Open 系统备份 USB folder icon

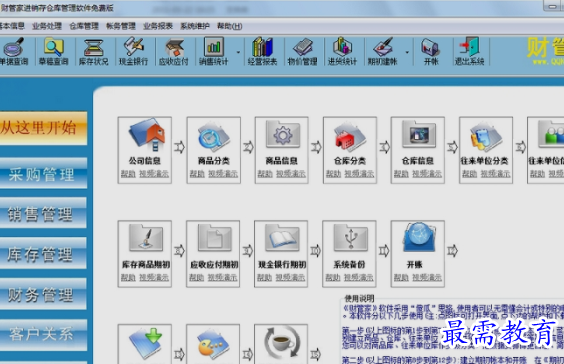[x=351, y=238]
